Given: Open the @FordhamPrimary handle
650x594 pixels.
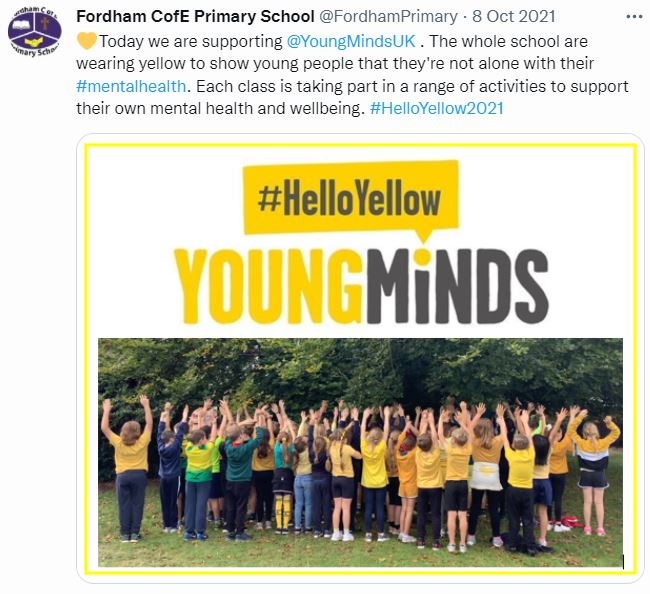Looking at the screenshot, I should [388, 17].
